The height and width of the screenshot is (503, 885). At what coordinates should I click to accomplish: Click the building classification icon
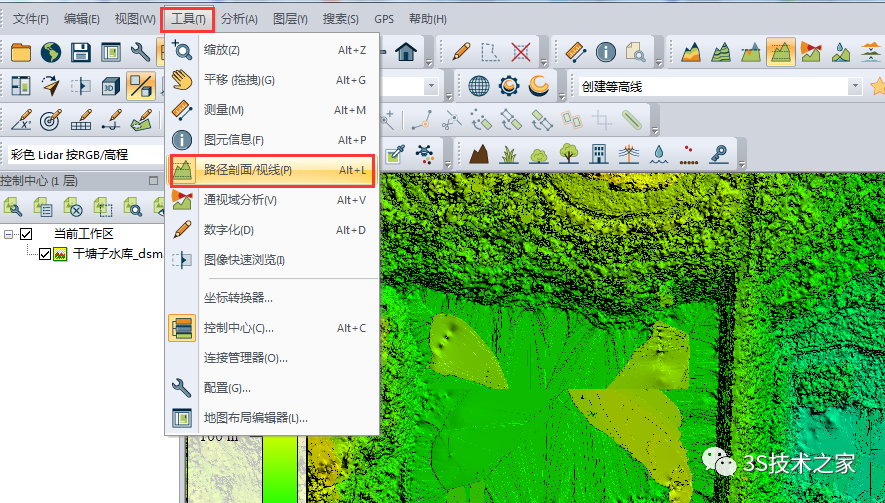(599, 154)
